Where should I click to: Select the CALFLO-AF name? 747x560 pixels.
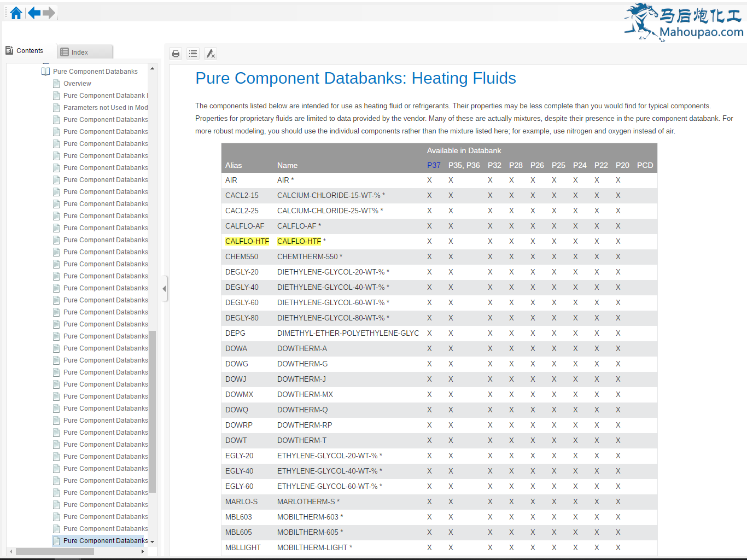pyautogui.click(x=299, y=226)
